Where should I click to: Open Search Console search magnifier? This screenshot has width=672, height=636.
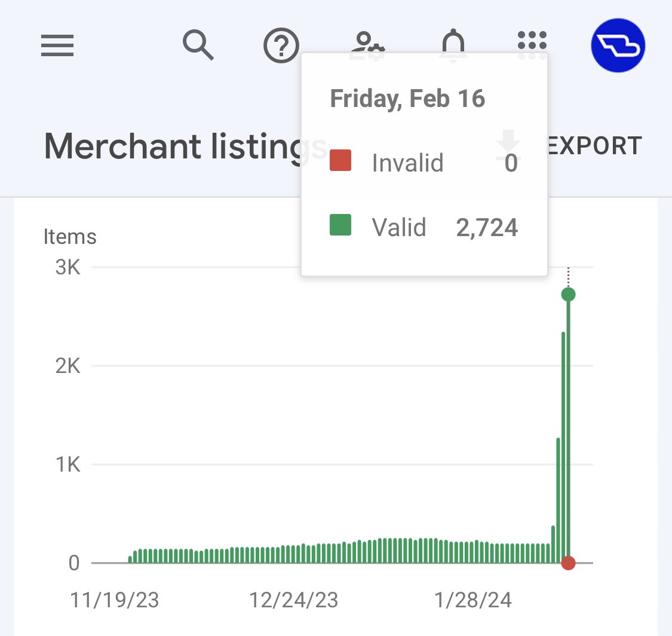click(198, 45)
